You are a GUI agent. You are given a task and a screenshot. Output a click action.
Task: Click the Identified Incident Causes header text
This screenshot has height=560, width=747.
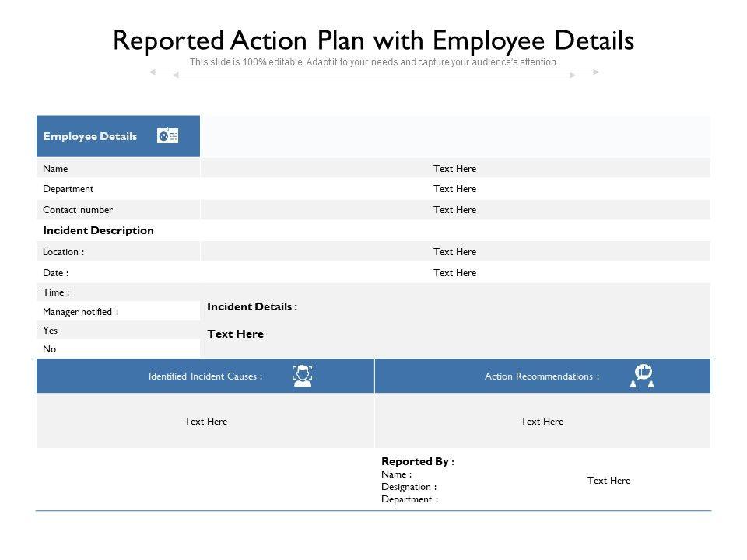pos(205,376)
